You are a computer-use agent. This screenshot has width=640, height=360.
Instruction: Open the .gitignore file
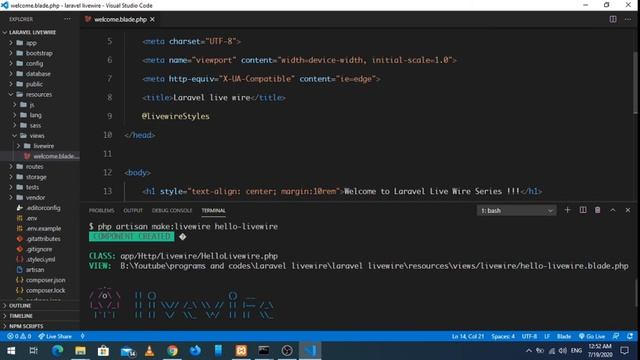click(39, 249)
